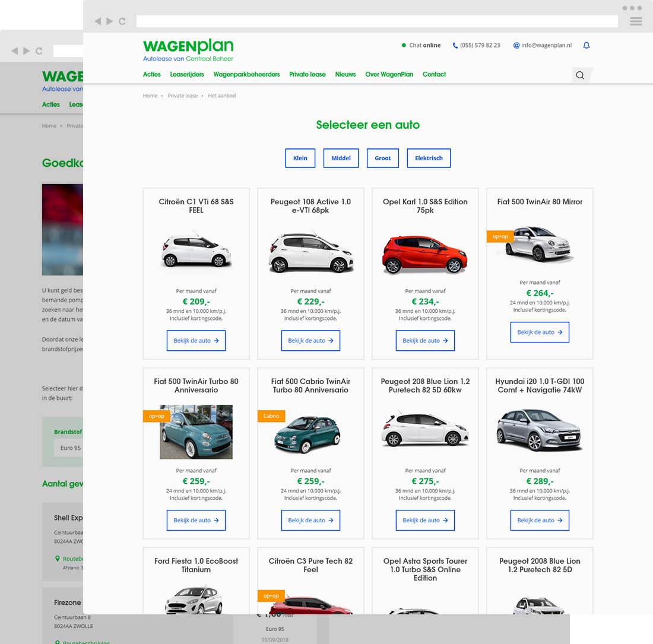Click the white Citroën C1 car image
This screenshot has width=653, height=644.
pos(196,249)
